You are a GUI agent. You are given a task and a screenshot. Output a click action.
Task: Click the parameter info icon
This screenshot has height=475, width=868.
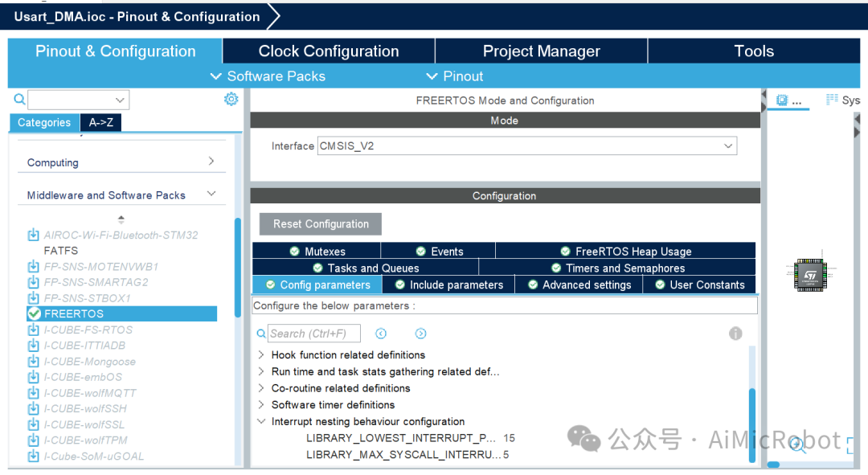point(735,334)
